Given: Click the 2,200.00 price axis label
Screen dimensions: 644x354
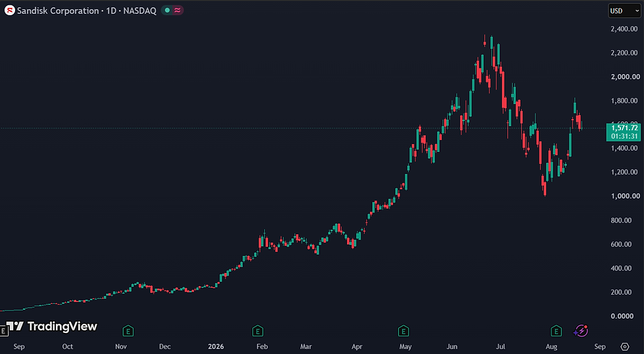Looking at the screenshot, I should pyautogui.click(x=624, y=53).
